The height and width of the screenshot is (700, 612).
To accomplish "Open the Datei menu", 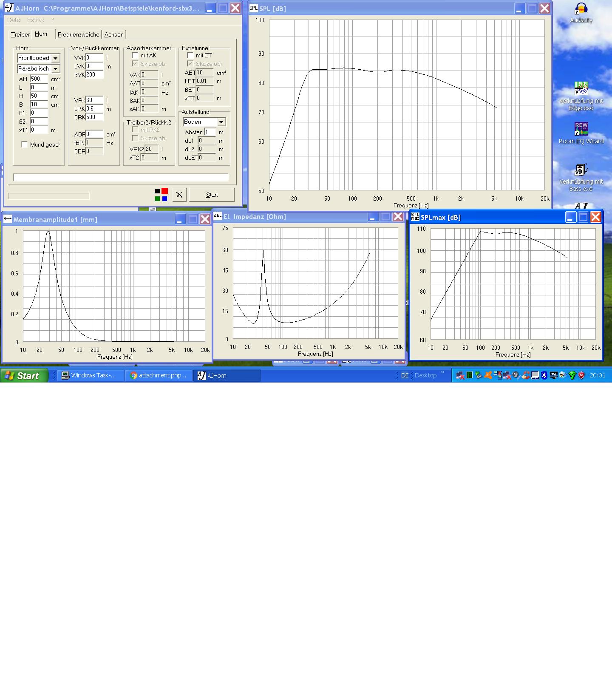I will (14, 20).
